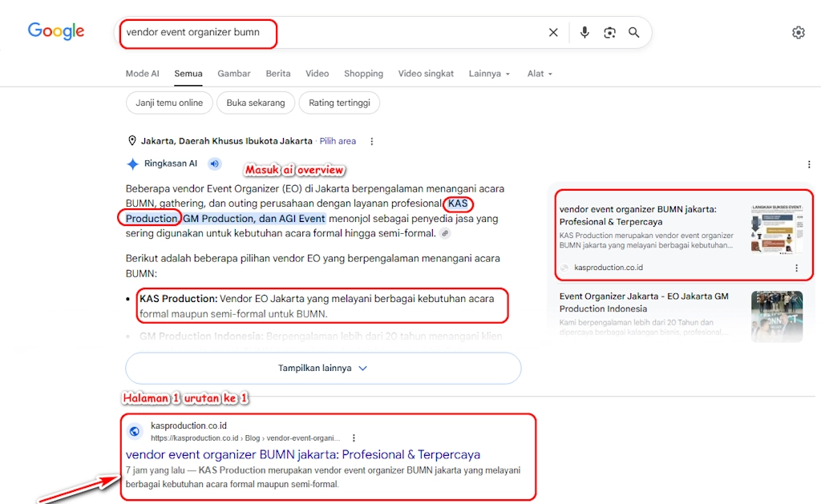Click the first result snippet description

pyautogui.click(x=323, y=478)
